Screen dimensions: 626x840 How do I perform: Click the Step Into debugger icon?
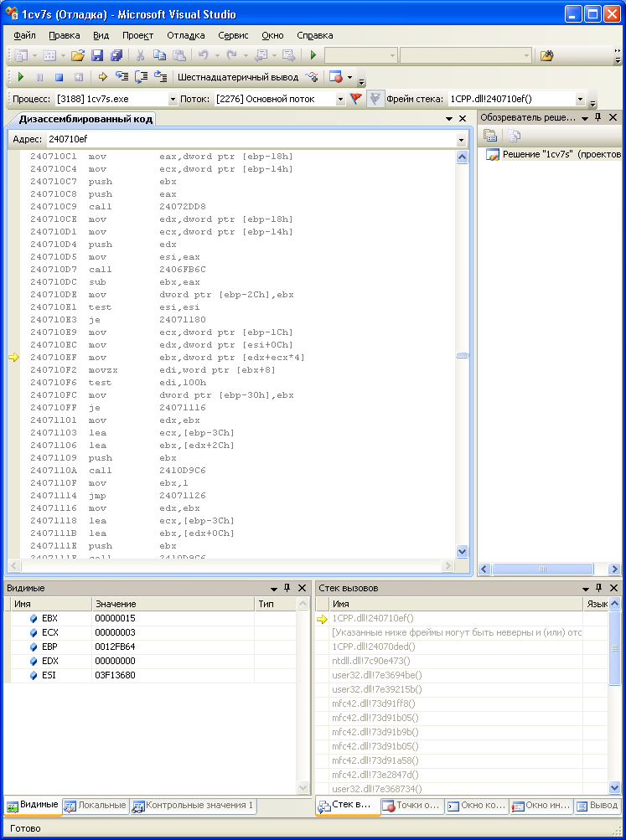coord(122,77)
